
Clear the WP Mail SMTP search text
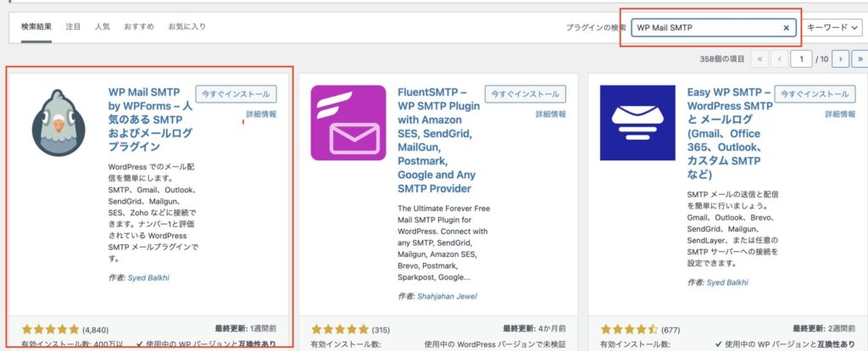pyautogui.click(x=786, y=28)
